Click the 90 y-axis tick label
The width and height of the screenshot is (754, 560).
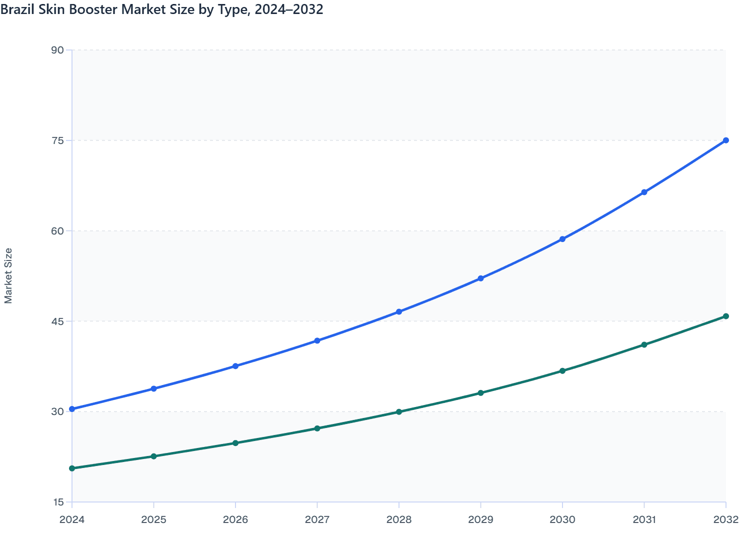point(58,49)
